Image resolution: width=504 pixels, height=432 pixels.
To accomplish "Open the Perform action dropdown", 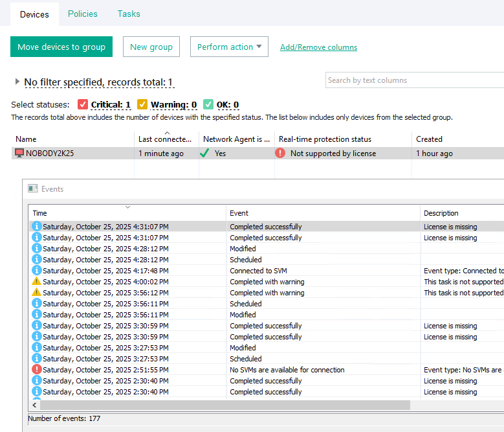I will 229,47.
